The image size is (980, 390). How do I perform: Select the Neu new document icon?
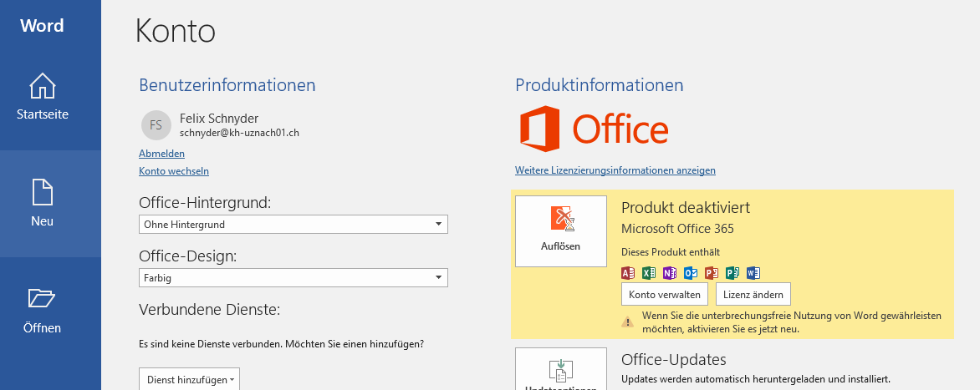click(43, 193)
